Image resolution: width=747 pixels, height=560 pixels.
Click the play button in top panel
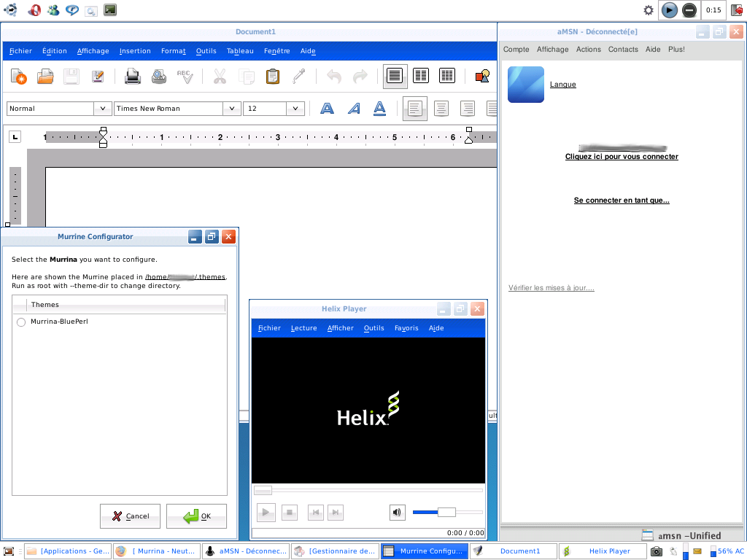point(670,10)
